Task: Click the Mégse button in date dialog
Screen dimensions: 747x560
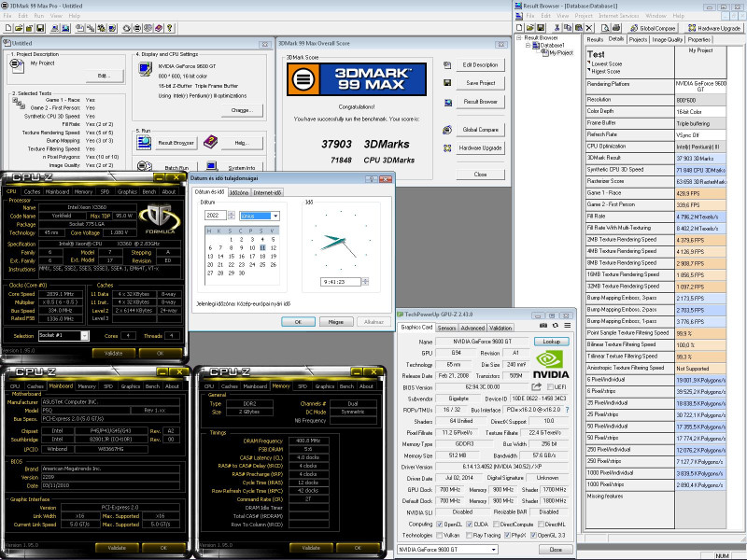Action: coord(336,322)
